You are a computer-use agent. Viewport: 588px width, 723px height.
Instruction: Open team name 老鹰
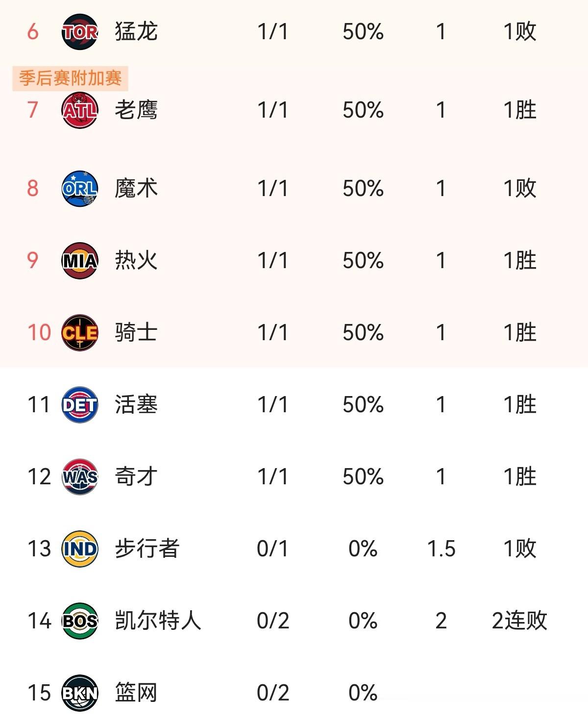[136, 110]
